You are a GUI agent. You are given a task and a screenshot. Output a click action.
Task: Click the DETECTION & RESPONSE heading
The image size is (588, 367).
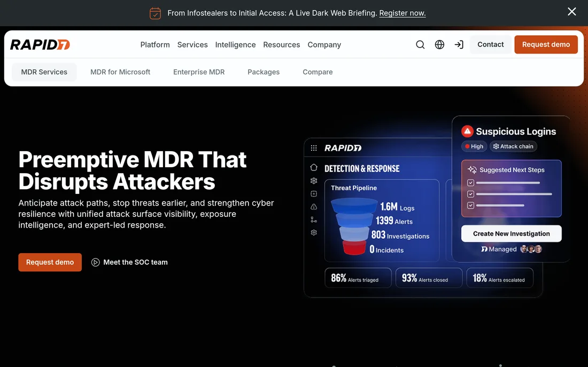362,169
